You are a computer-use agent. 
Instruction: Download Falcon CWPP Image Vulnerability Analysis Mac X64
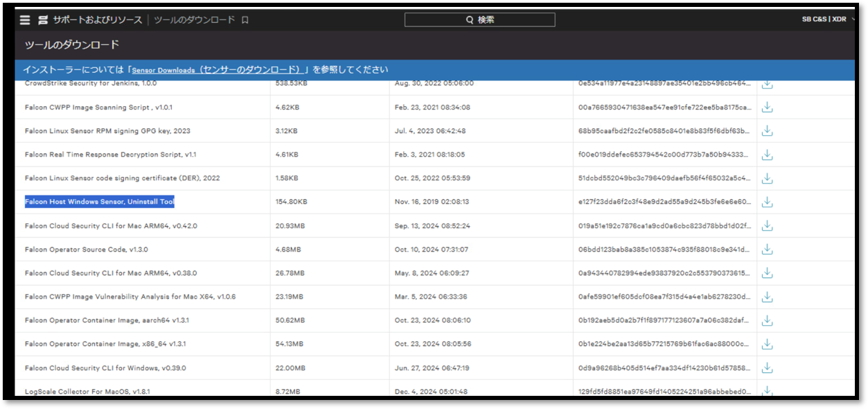point(767,297)
